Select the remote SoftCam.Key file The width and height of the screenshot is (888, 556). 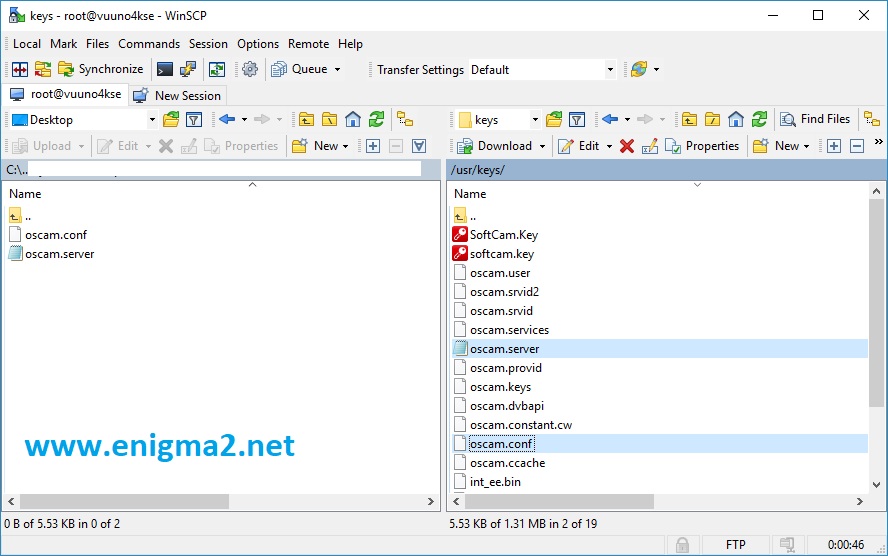[x=504, y=234]
